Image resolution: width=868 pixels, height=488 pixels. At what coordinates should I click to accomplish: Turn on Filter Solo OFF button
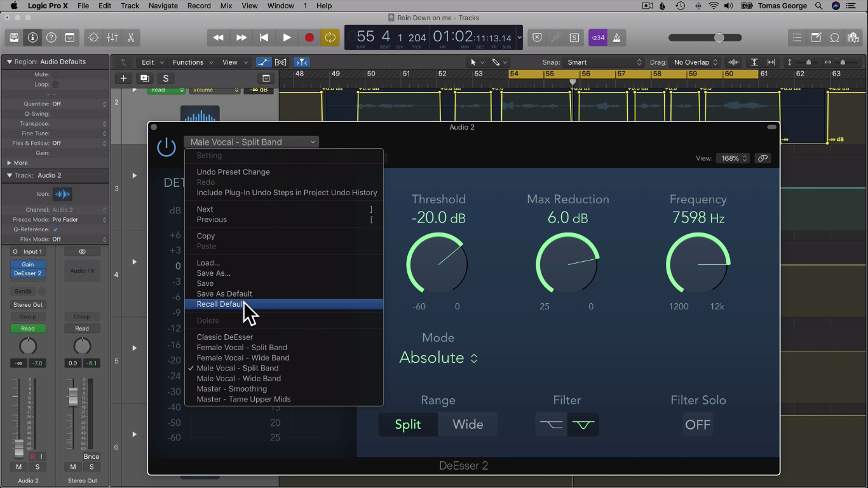(698, 424)
